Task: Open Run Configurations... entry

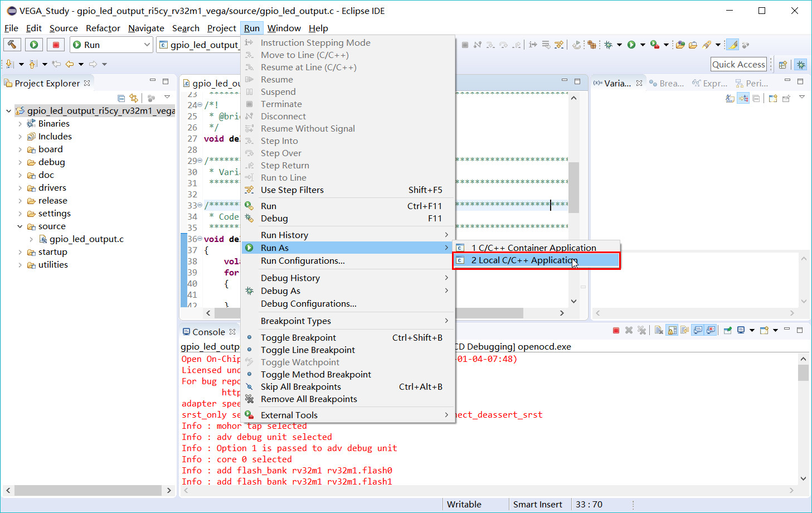Action: [348, 260]
